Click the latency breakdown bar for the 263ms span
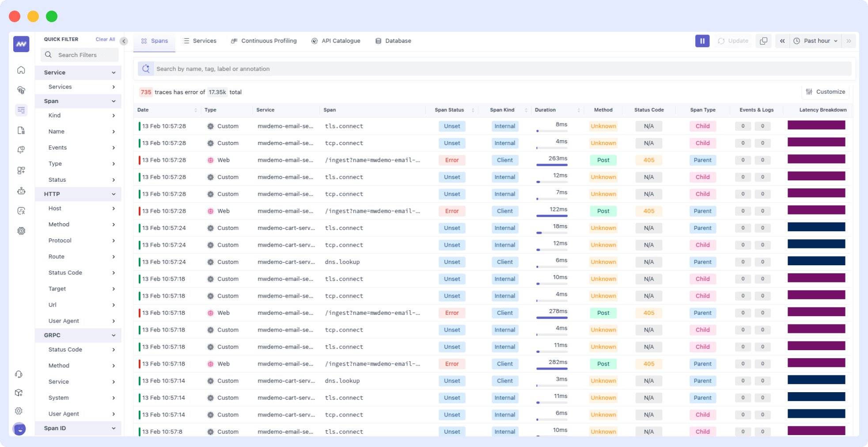 (x=816, y=159)
